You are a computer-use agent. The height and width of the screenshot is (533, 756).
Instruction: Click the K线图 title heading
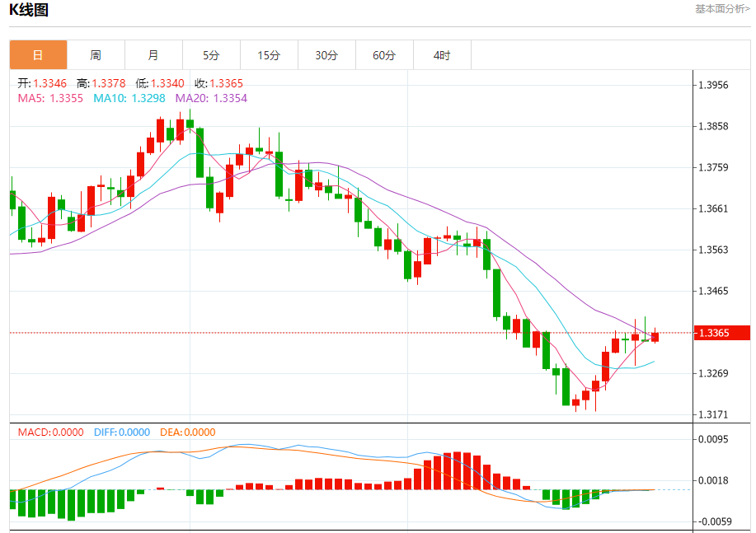tap(29, 11)
